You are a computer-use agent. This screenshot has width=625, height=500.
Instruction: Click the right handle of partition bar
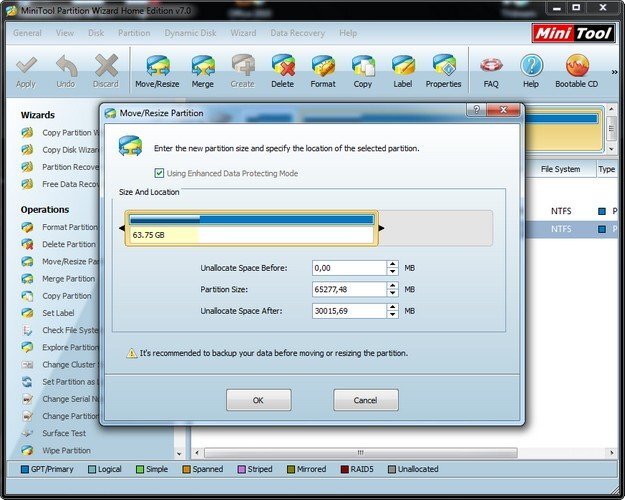tap(381, 228)
